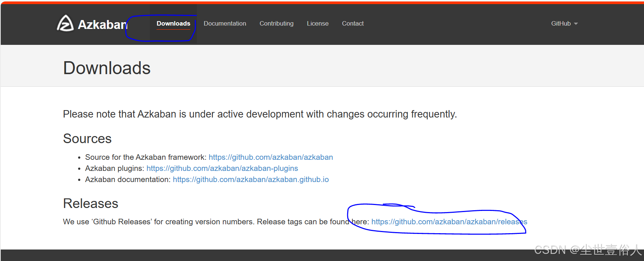The image size is (644, 261).
Task: Go to the Contributing page
Action: [x=276, y=23]
